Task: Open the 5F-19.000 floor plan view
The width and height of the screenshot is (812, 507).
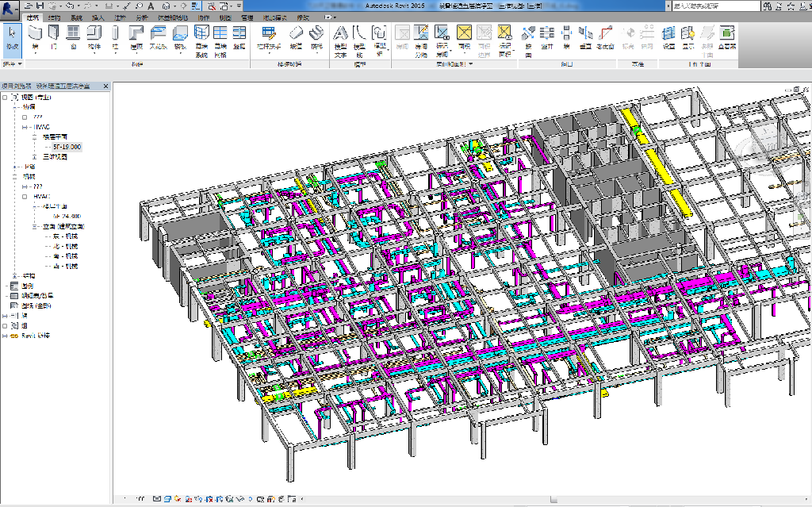Action: (66, 147)
